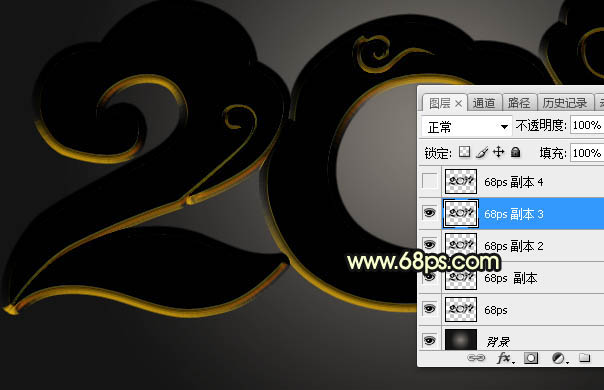Select the 背景 layer name
Viewport: 604px width, 390px height.
(x=498, y=342)
